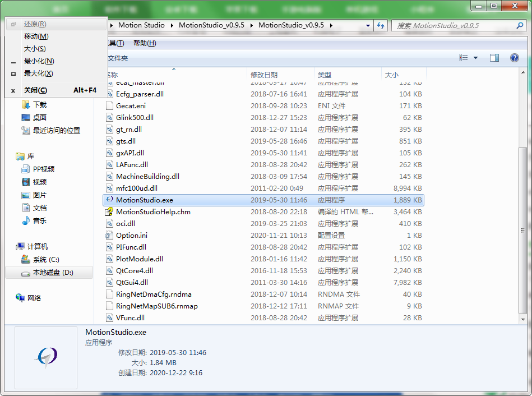The width and height of the screenshot is (532, 396).
Task: Open the change-view dropdown arrow
Action: [x=477, y=57]
